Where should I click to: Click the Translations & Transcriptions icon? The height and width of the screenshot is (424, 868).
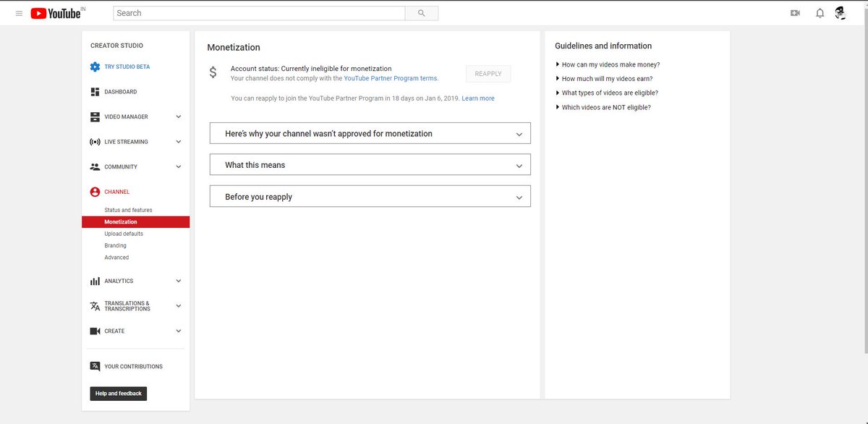pos(95,306)
